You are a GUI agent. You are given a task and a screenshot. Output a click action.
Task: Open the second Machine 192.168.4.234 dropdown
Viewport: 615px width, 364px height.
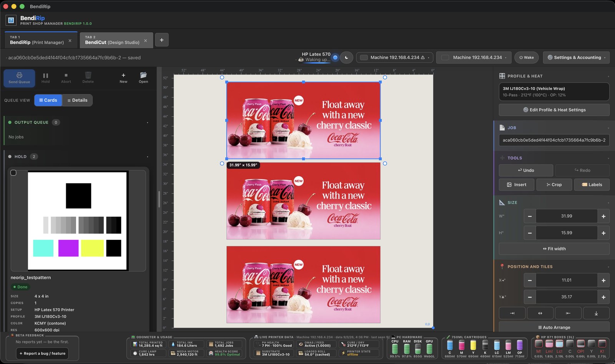point(474,58)
